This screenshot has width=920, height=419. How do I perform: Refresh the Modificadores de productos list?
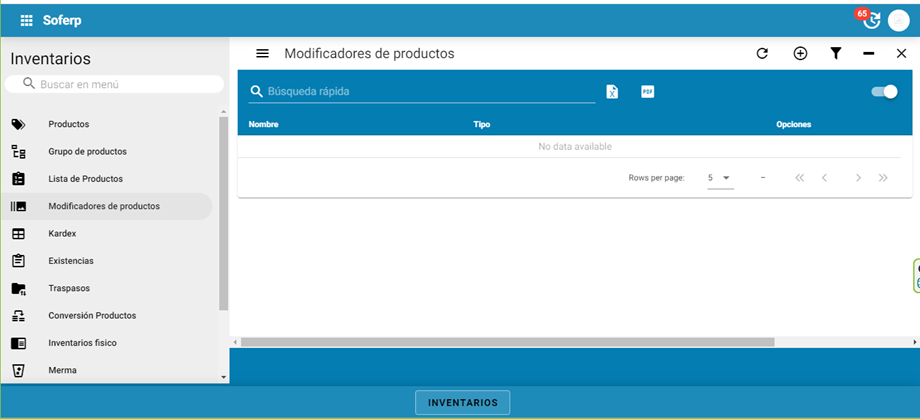coord(762,53)
